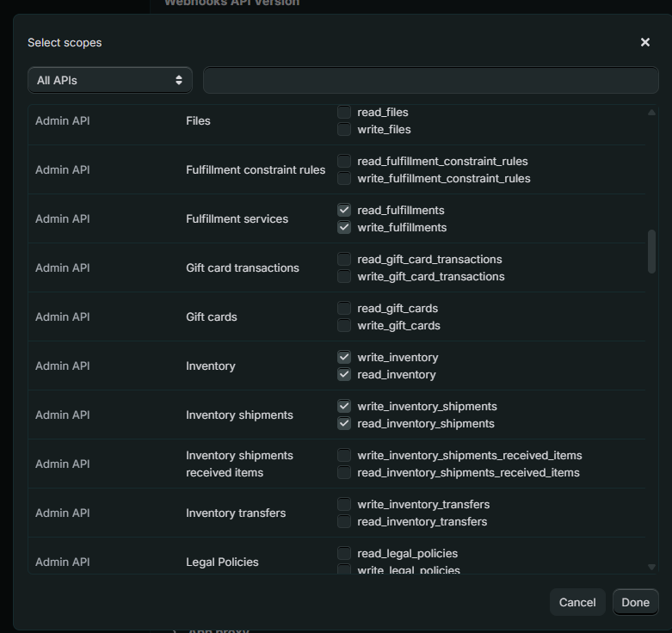The height and width of the screenshot is (633, 672).
Task: Uncheck the read_fulfillments scope
Action: [x=344, y=211]
